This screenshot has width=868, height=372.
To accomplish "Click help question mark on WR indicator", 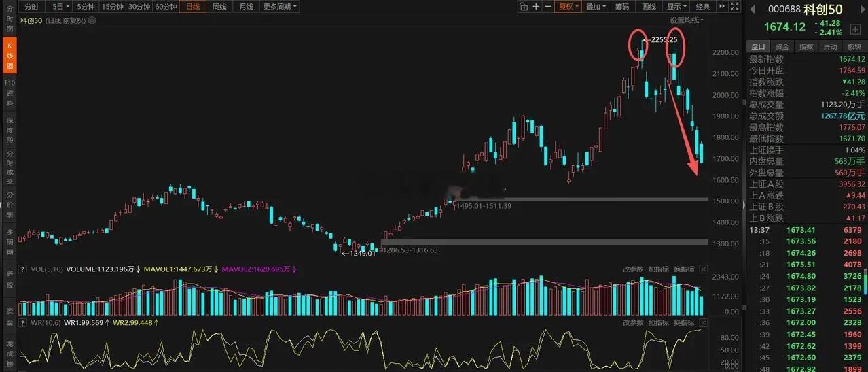I will [24, 322].
